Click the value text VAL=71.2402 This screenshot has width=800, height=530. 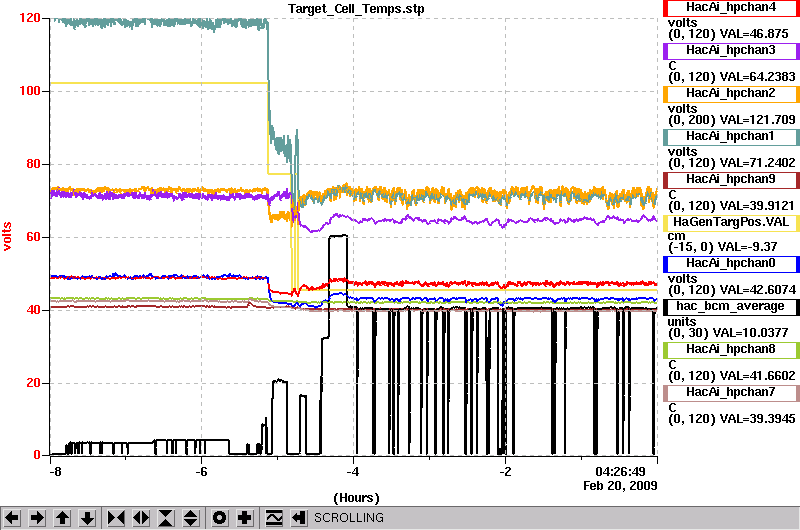click(x=757, y=163)
